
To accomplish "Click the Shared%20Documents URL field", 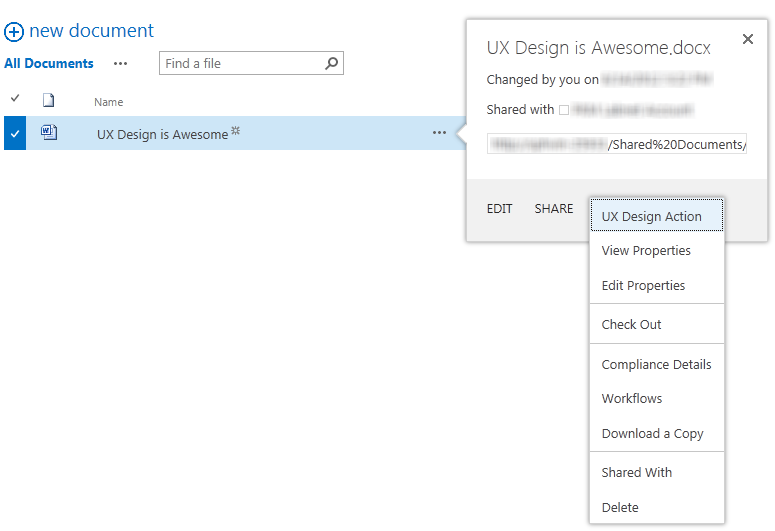I will [616, 144].
